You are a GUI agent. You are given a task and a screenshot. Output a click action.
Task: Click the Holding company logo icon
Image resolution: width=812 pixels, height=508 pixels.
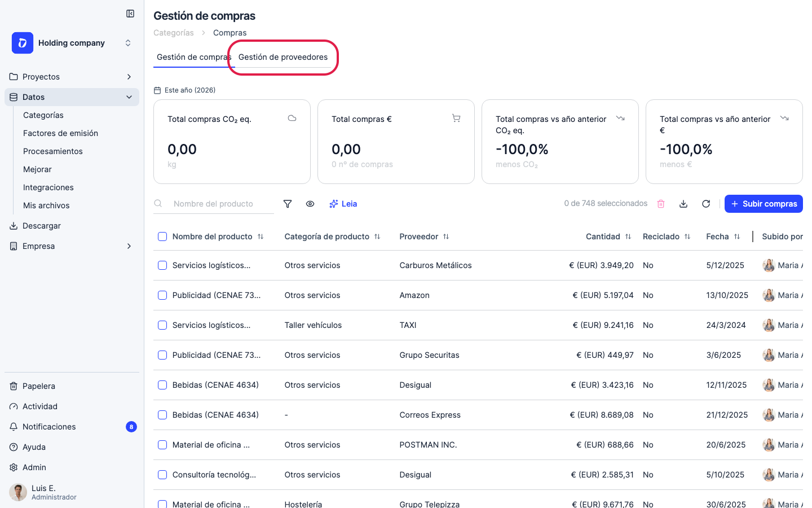tap(23, 43)
